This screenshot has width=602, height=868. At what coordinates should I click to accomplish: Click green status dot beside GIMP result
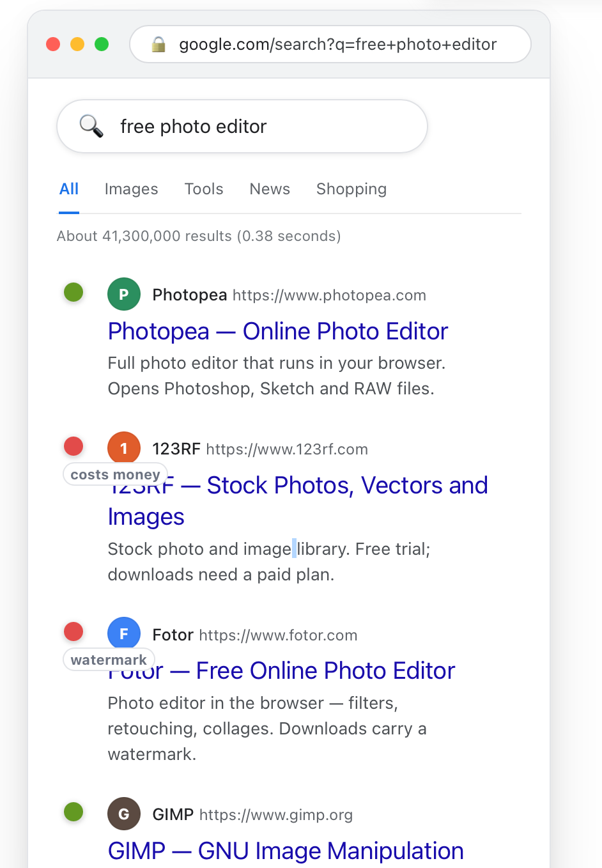73,812
